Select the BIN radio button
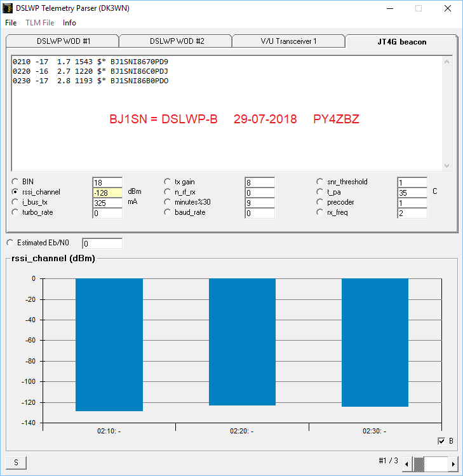 pyautogui.click(x=15, y=182)
